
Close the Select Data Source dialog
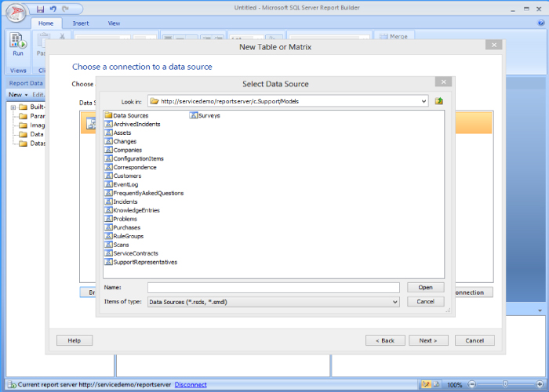(x=443, y=82)
